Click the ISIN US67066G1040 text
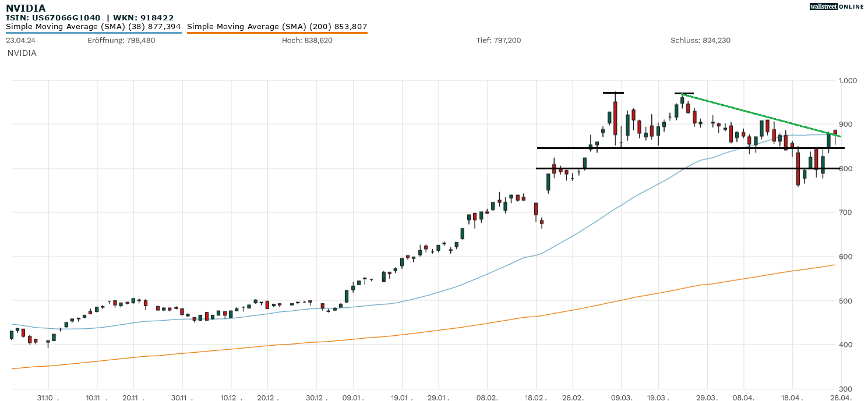The height and width of the screenshot is (401, 868). pos(53,18)
